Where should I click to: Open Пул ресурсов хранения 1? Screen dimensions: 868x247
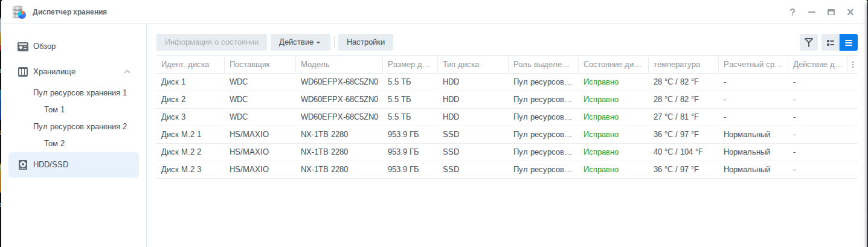(x=80, y=93)
